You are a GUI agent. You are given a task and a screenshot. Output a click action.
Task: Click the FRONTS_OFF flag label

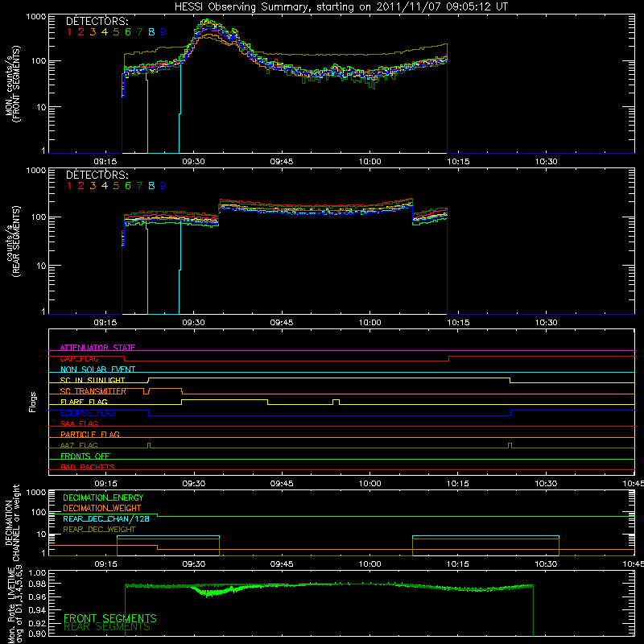point(85,456)
